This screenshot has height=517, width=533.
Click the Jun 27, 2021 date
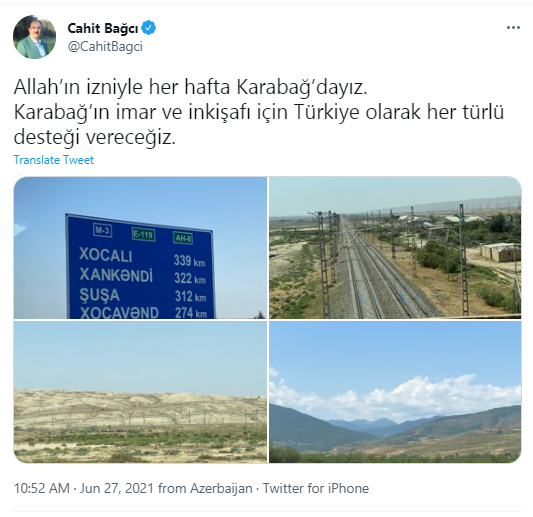coord(117,488)
